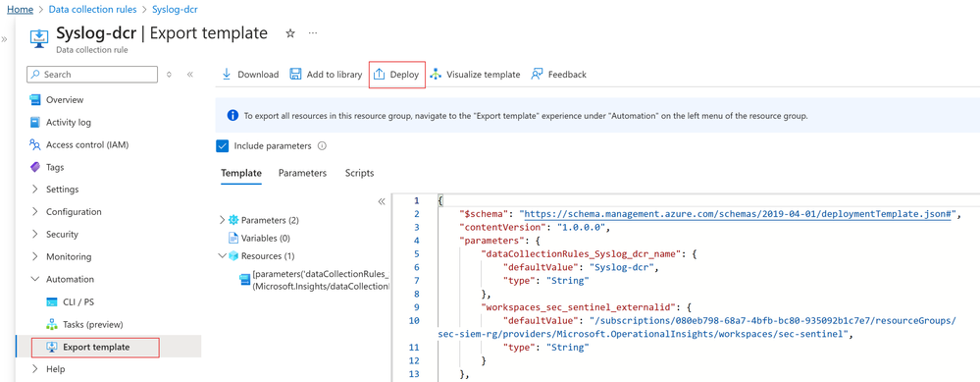The height and width of the screenshot is (382, 980).
Task: Switch to the Scripts tab
Action: pos(359,173)
